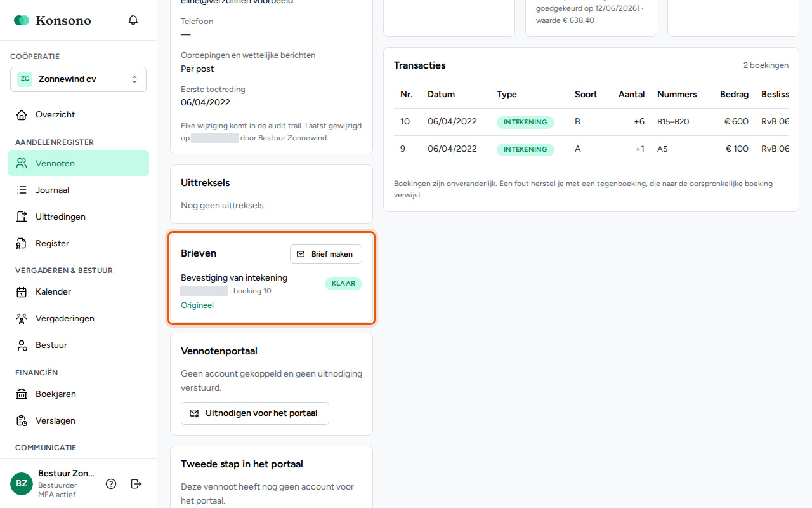The height and width of the screenshot is (508, 812).
Task: Open Bestuur in the sidebar
Action: click(x=78, y=345)
